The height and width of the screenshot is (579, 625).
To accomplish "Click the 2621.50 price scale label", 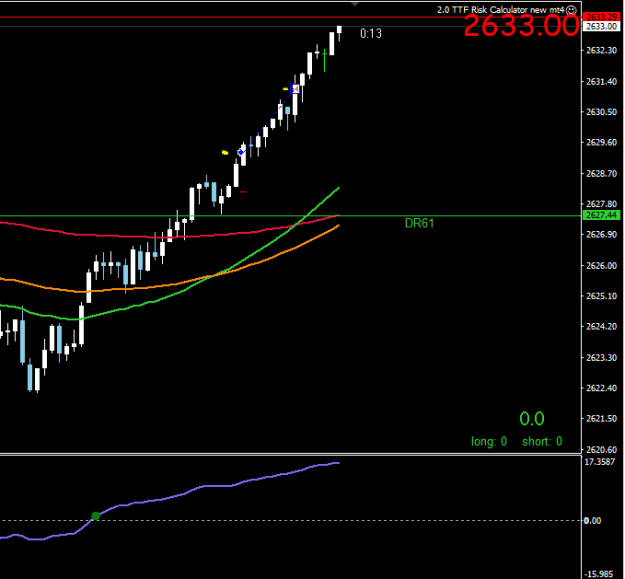I will (x=601, y=418).
